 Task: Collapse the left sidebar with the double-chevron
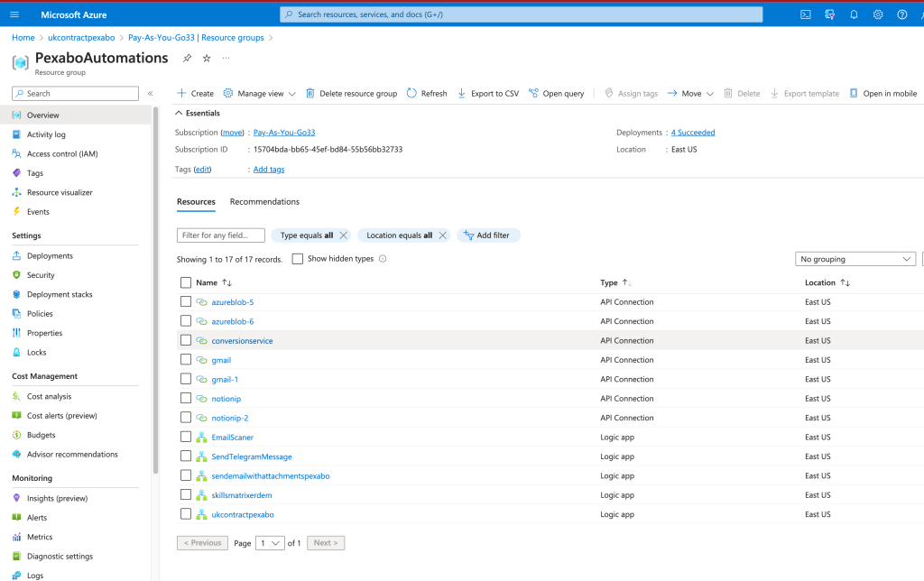click(151, 93)
